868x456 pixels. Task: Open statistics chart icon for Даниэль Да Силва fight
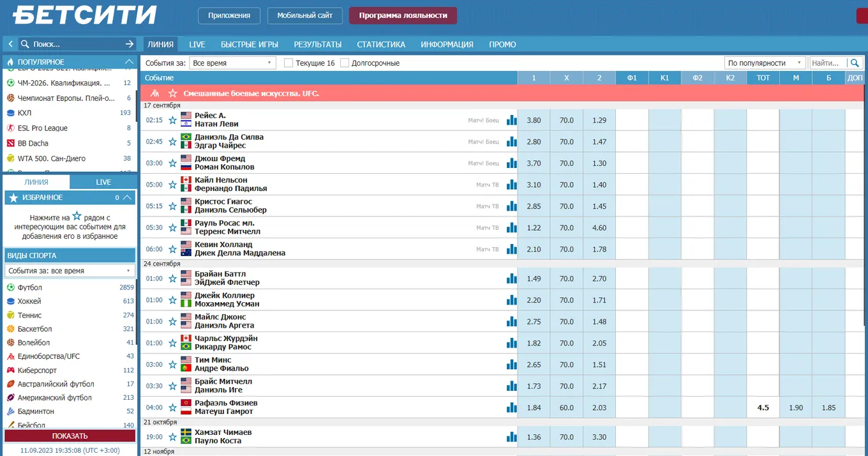coord(511,141)
